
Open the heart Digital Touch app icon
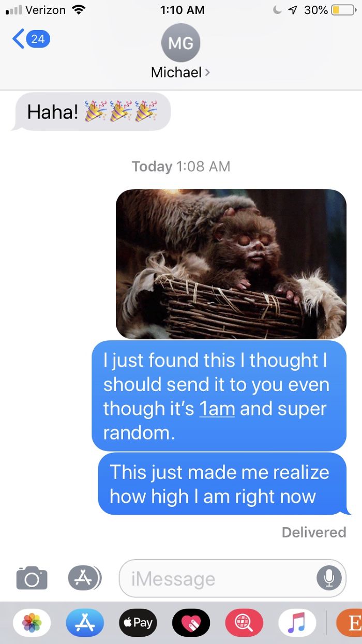191,622
